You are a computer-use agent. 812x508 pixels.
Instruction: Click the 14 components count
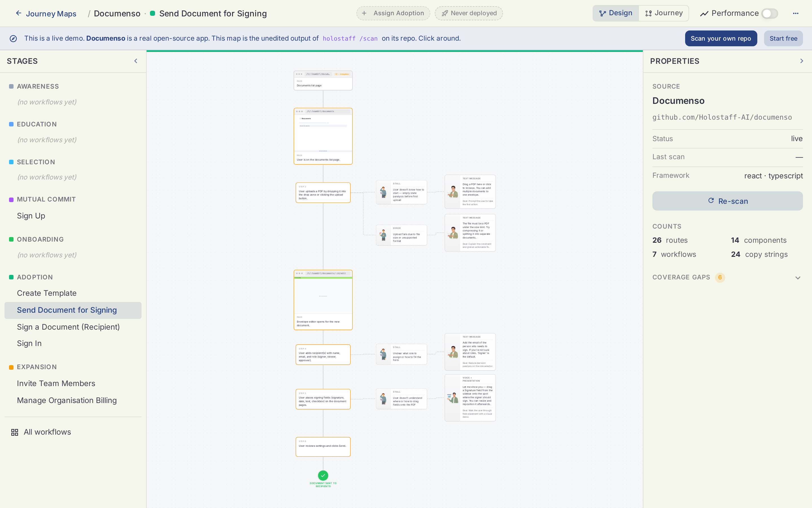[758, 240]
